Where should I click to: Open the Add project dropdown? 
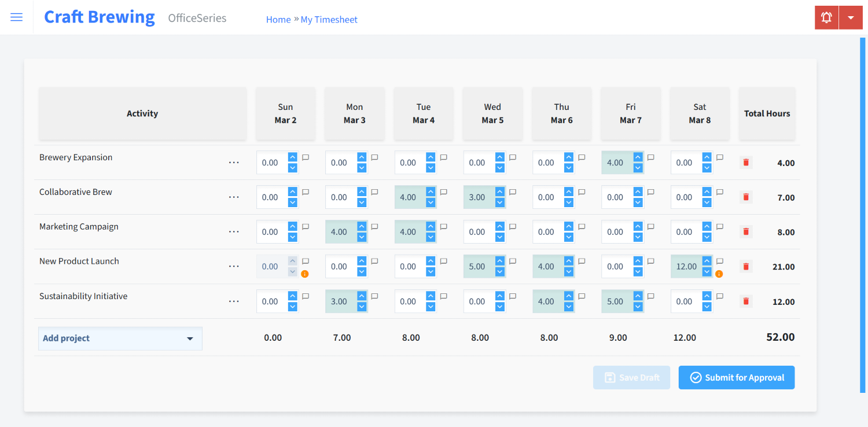[x=120, y=338]
